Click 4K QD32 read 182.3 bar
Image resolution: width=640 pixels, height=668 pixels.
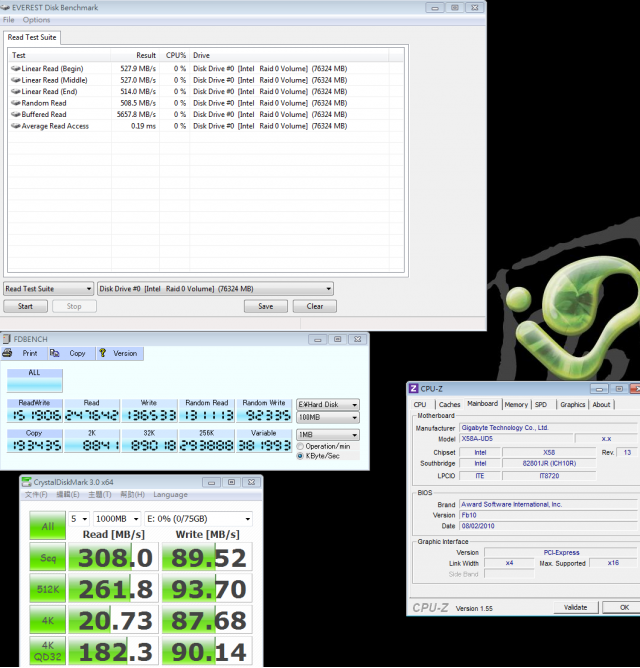point(113,651)
